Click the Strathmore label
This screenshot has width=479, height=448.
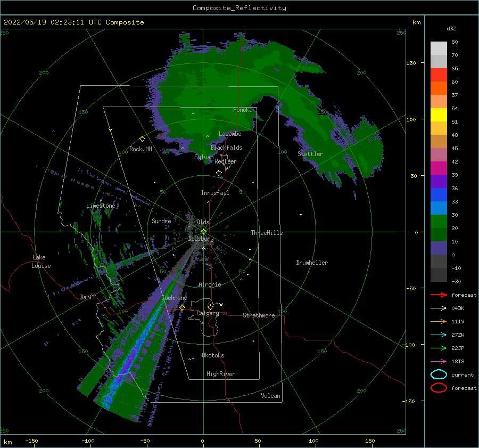(259, 315)
